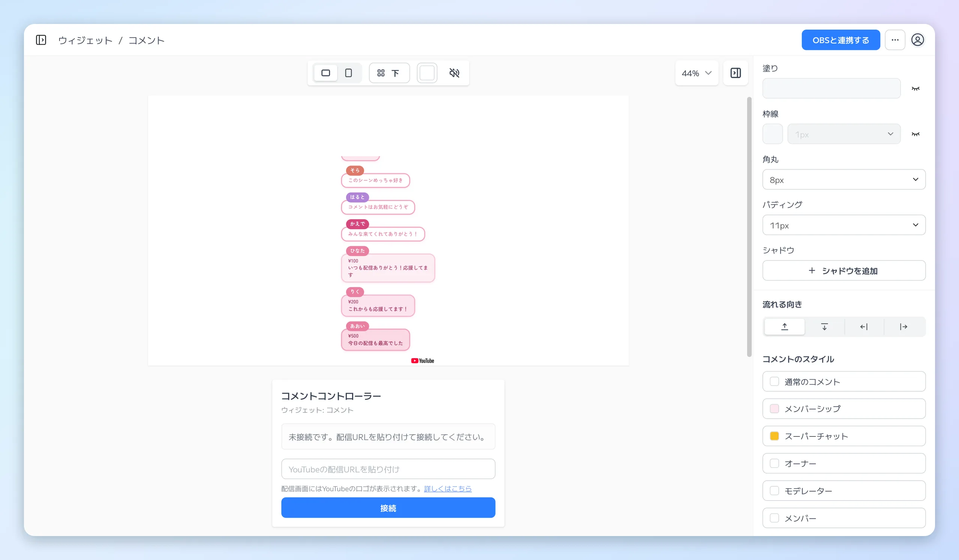This screenshot has height=560, width=959.
Task: Open 通常のコメント style settings
Action: click(844, 382)
